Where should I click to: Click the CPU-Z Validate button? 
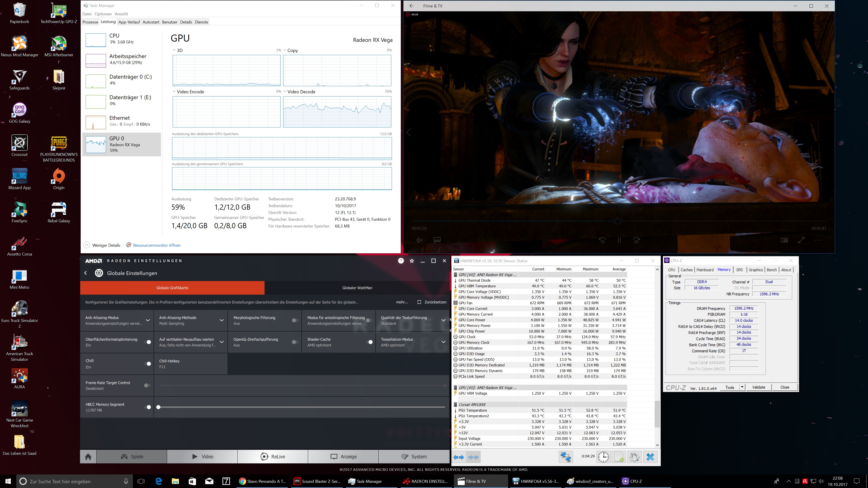(x=759, y=387)
